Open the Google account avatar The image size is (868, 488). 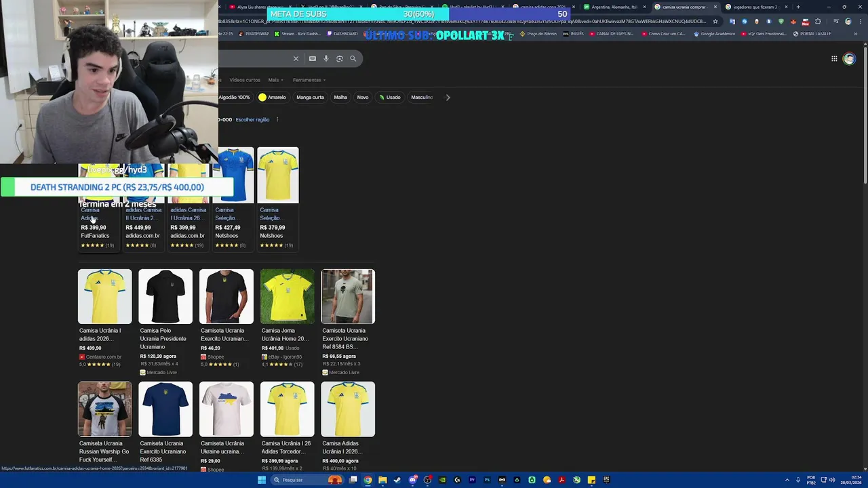pos(849,59)
